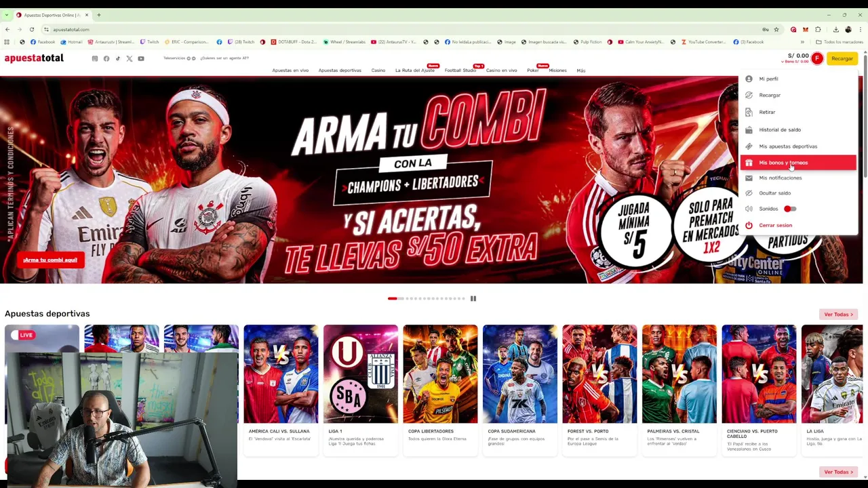Open Mis apuestas deportivas menu entry
This screenshot has width=868, height=488.
click(x=797, y=146)
